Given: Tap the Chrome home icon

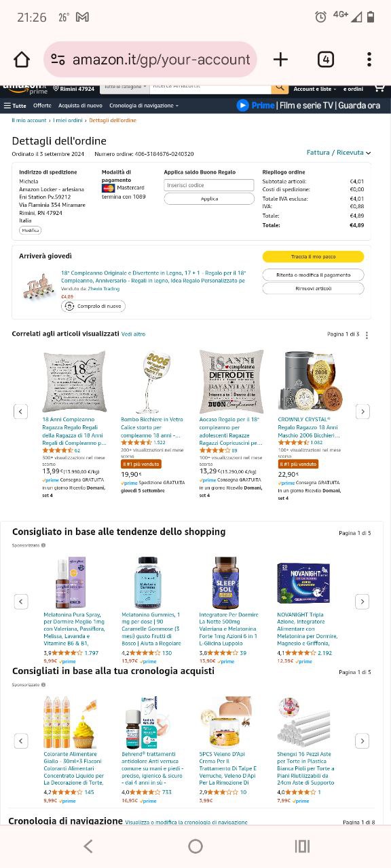Looking at the screenshot, I should pos(22,60).
